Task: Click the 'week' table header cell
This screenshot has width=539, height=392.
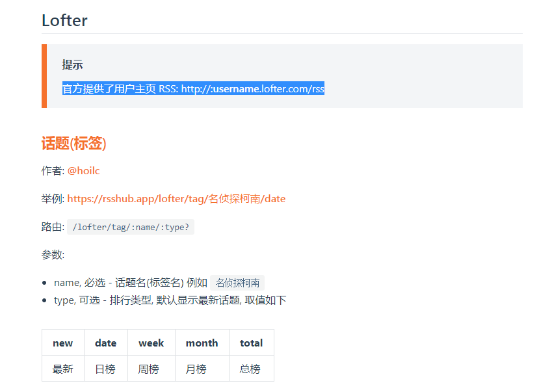Action: [151, 343]
